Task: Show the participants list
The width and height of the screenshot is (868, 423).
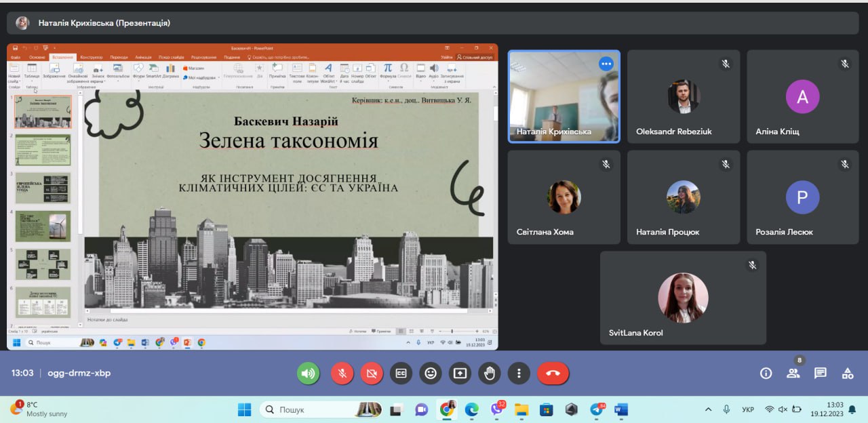Action: [x=793, y=373]
